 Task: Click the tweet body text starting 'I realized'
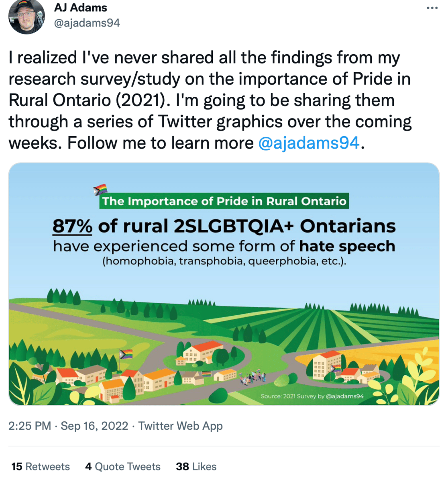[x=209, y=100]
